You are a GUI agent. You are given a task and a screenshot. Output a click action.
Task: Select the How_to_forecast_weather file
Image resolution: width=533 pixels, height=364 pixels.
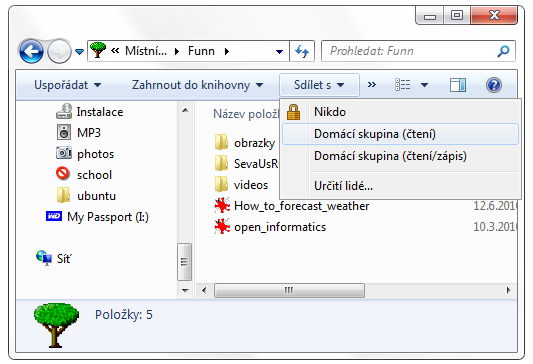click(x=302, y=206)
